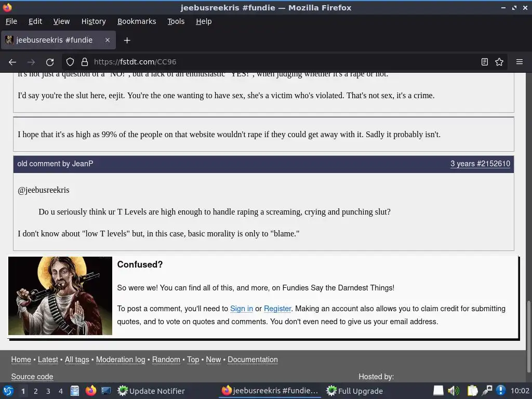Open the Edit menu

point(35,21)
